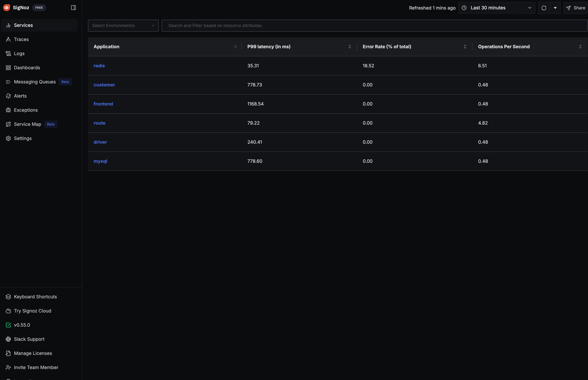Toggle Operations Per Second sort
This screenshot has height=380, width=588.
coord(580,47)
